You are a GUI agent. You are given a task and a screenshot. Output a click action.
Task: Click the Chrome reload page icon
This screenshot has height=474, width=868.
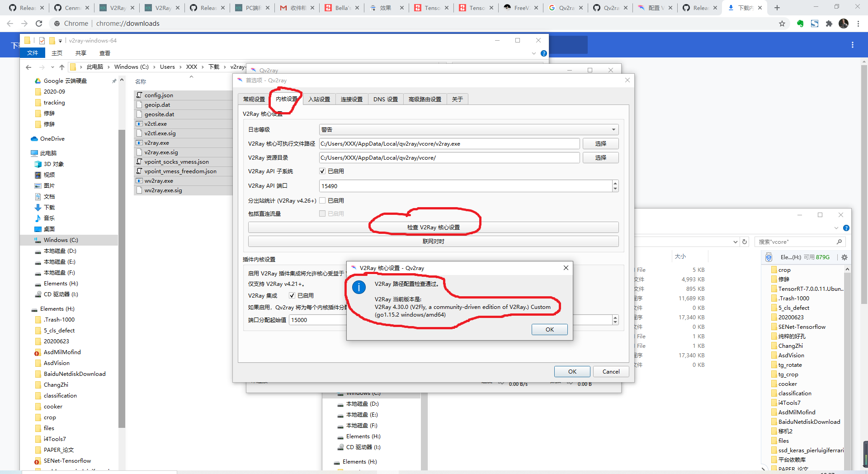click(x=39, y=24)
